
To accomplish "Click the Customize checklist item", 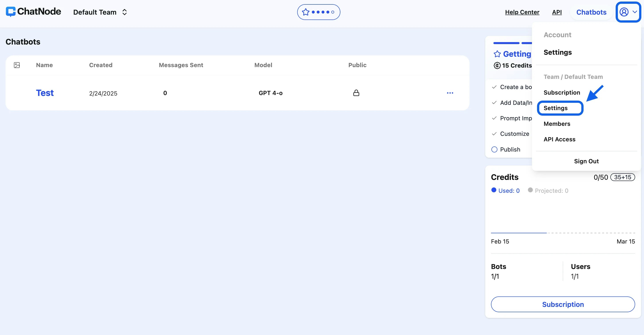I will (x=510, y=134).
